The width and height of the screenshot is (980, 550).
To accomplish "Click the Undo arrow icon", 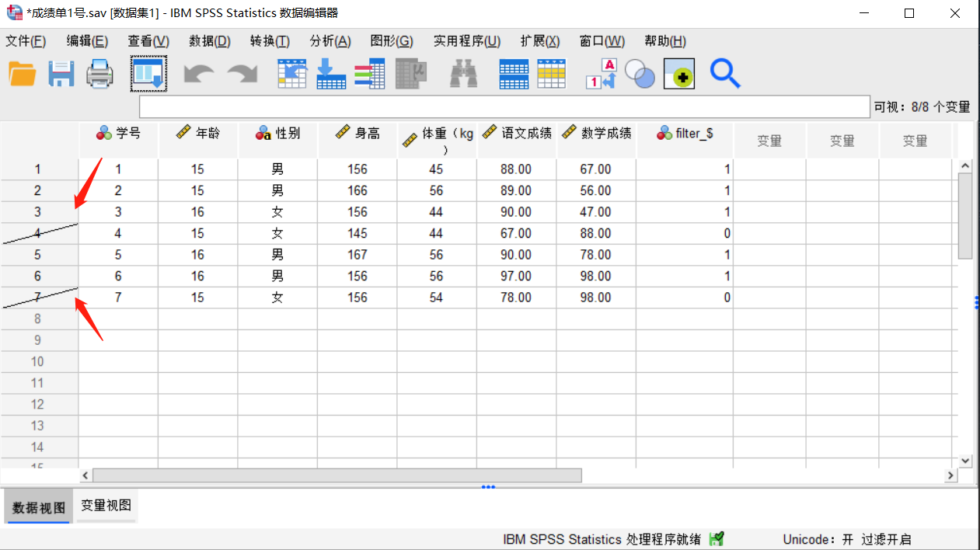I will coord(198,73).
